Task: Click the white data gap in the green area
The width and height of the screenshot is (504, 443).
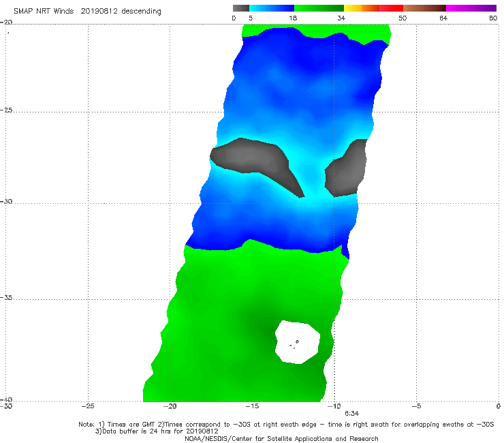Action: (298, 342)
